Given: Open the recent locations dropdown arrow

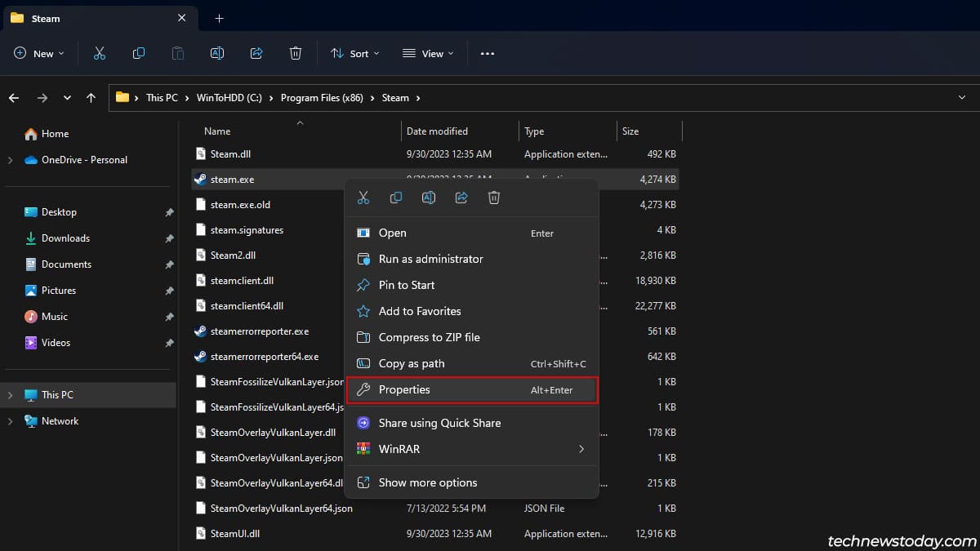Looking at the screenshot, I should (x=67, y=97).
